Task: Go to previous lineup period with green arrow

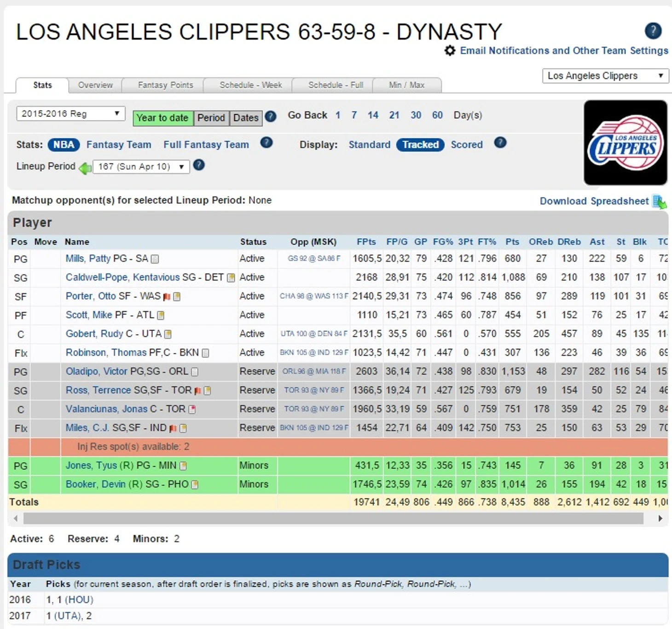Action: coord(85,168)
